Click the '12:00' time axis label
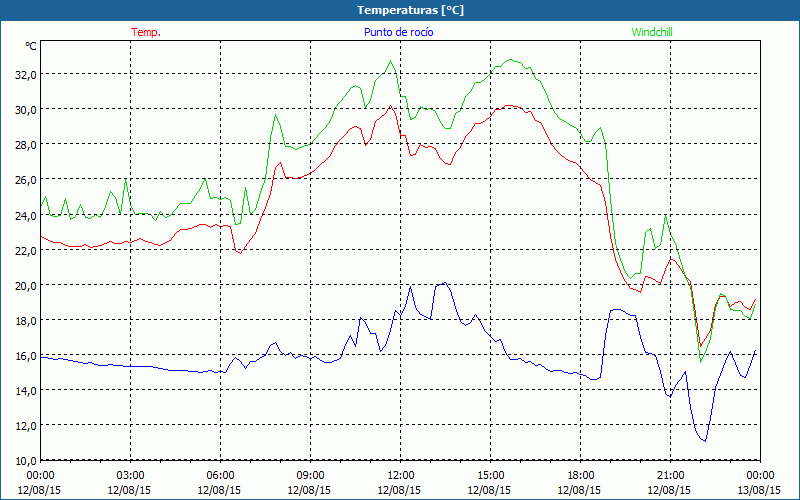Image resolution: width=800 pixels, height=500 pixels. (400, 476)
